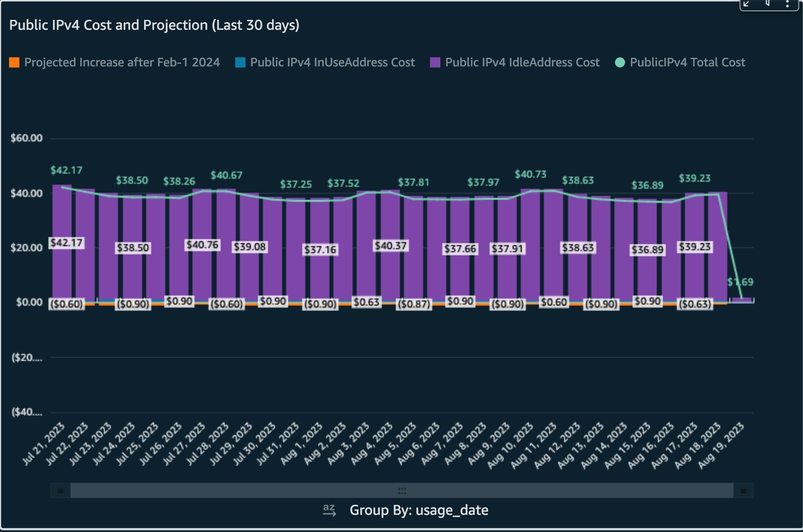803x532 pixels.
Task: Click the $40.37 data label on the bar
Action: [390, 246]
